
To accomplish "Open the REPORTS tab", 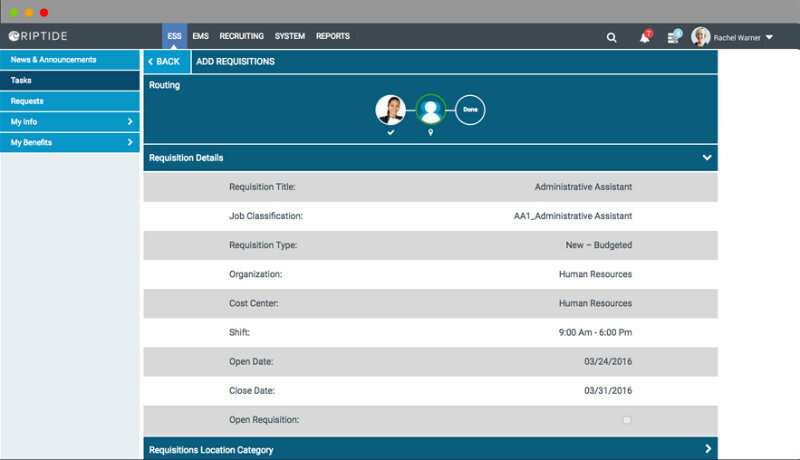I will tap(332, 37).
